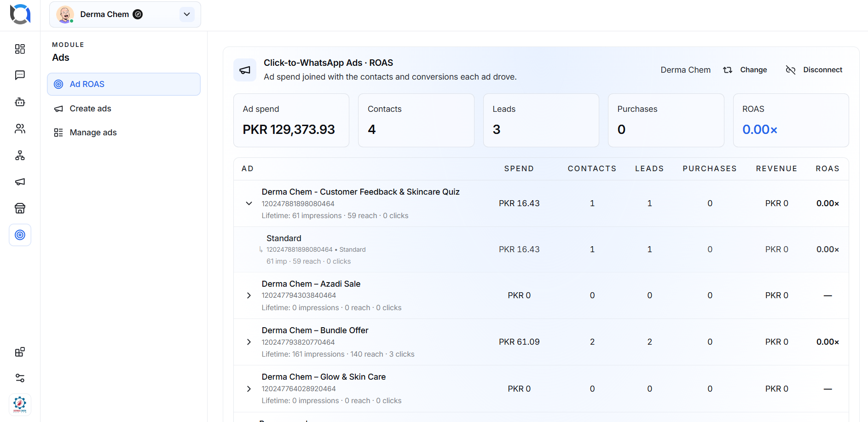Open the dashboard grid icon in sidebar
868x422 pixels.
pyautogui.click(x=20, y=49)
